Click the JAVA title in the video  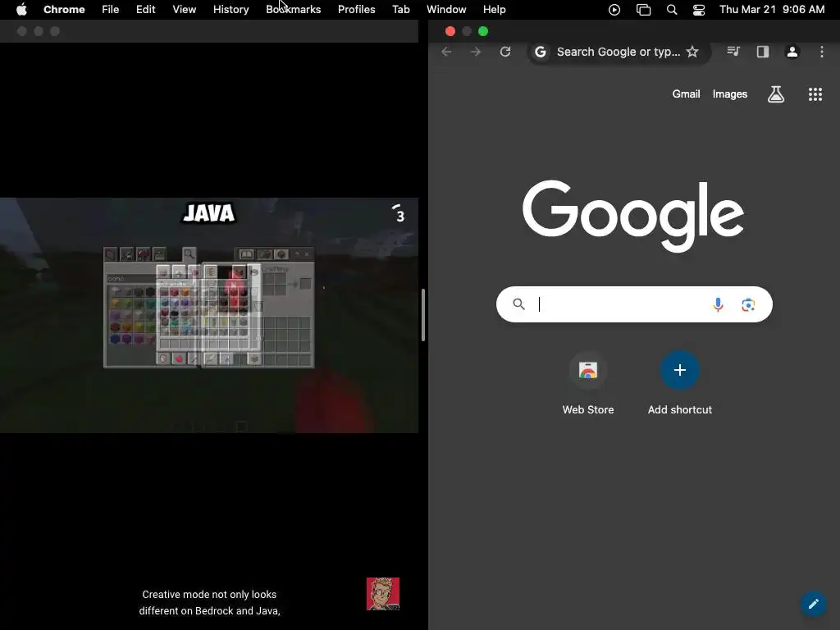tap(209, 213)
